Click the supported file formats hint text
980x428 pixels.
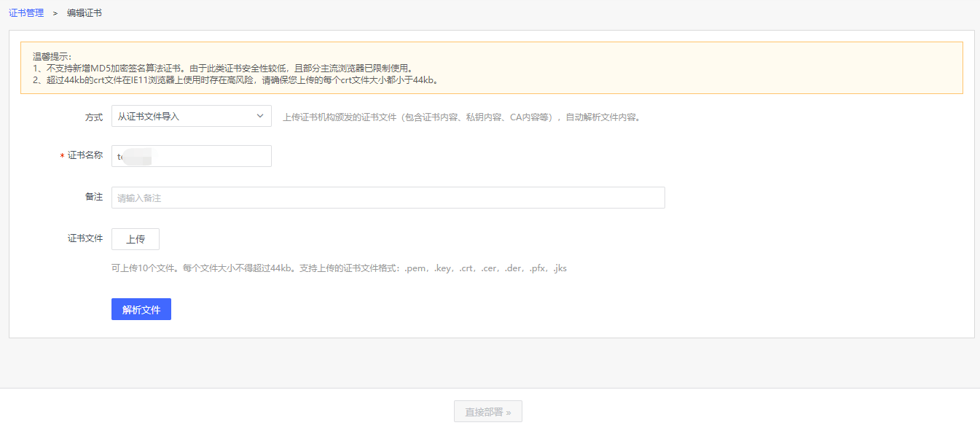click(339, 268)
